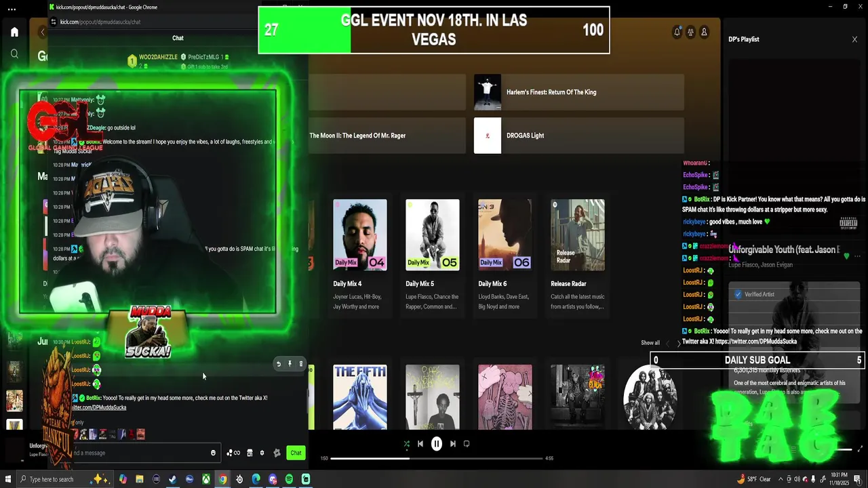Open Steam from the taskbar
Screen dimensions: 868x488
173,479
